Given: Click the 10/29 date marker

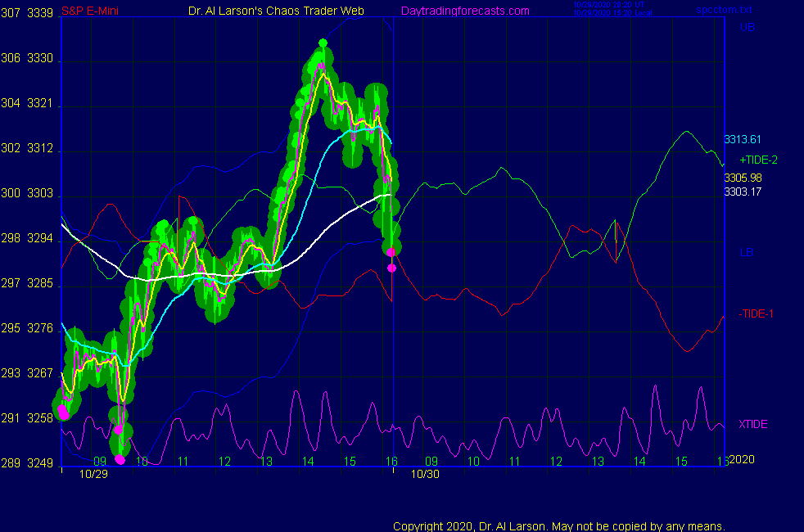Looking at the screenshot, I should pos(93,474).
